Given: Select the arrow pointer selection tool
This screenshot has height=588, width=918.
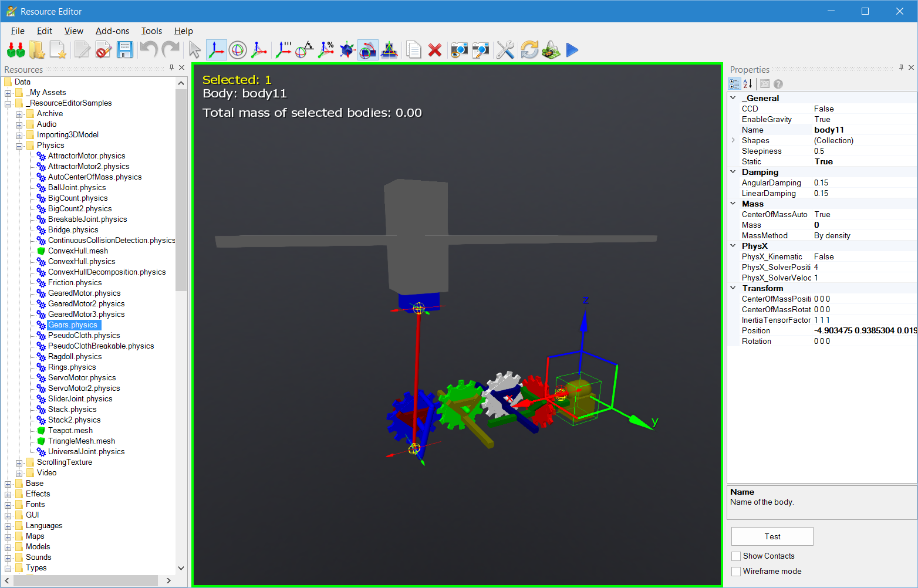Looking at the screenshot, I should click(x=195, y=50).
